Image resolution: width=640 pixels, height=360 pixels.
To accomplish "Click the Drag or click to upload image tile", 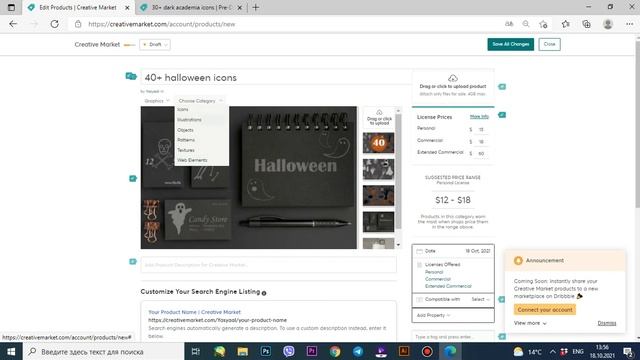I will pos(379,118).
